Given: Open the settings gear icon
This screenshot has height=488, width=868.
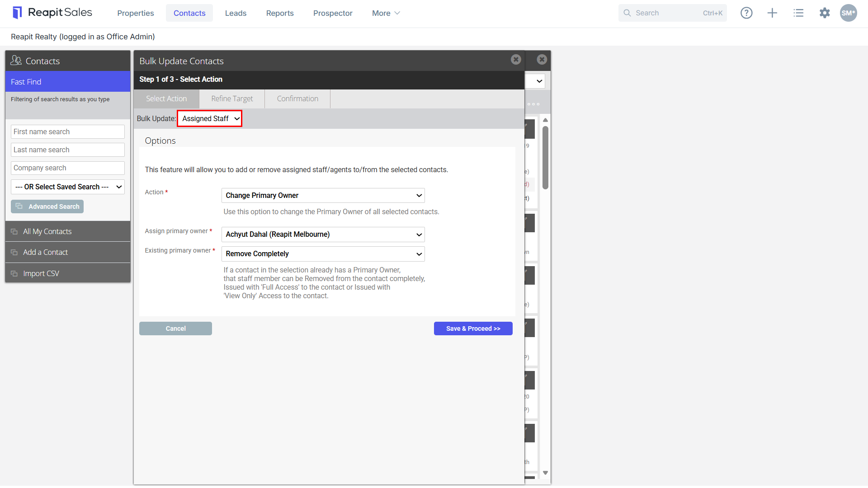Looking at the screenshot, I should coord(825,13).
